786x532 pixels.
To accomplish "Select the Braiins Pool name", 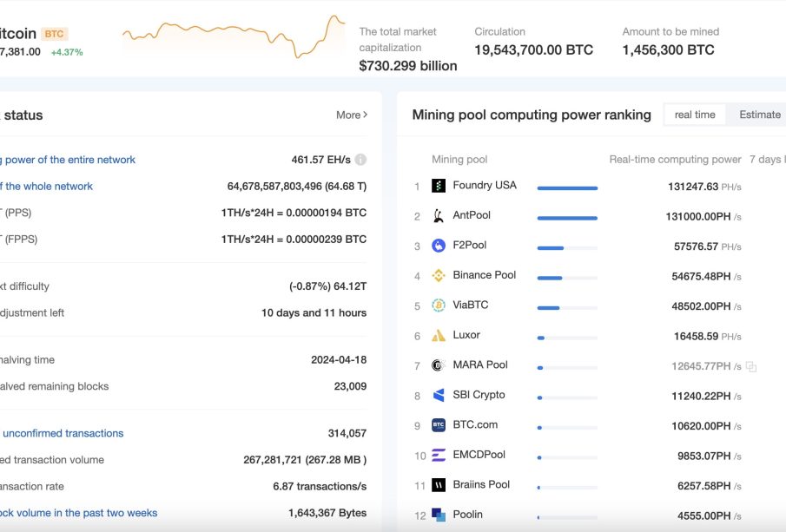I will (481, 484).
